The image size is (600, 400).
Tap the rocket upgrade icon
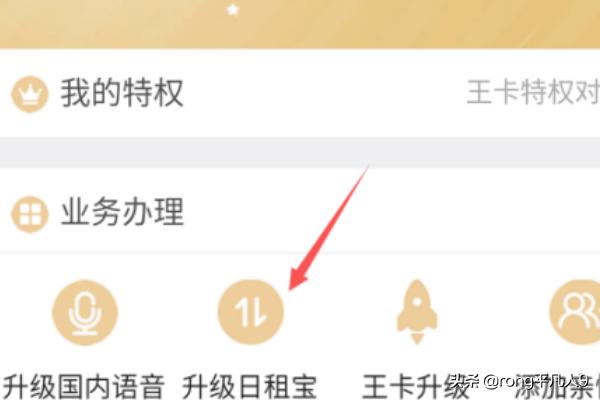(417, 312)
